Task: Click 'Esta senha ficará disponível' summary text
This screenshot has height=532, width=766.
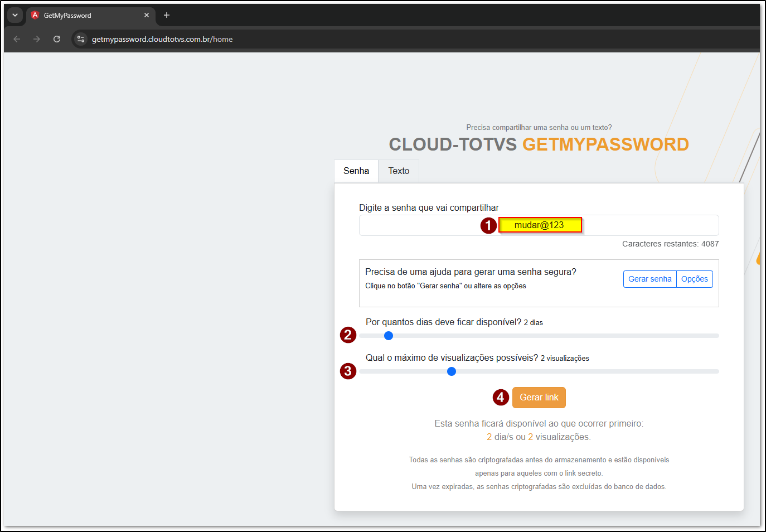Action: [x=539, y=424]
